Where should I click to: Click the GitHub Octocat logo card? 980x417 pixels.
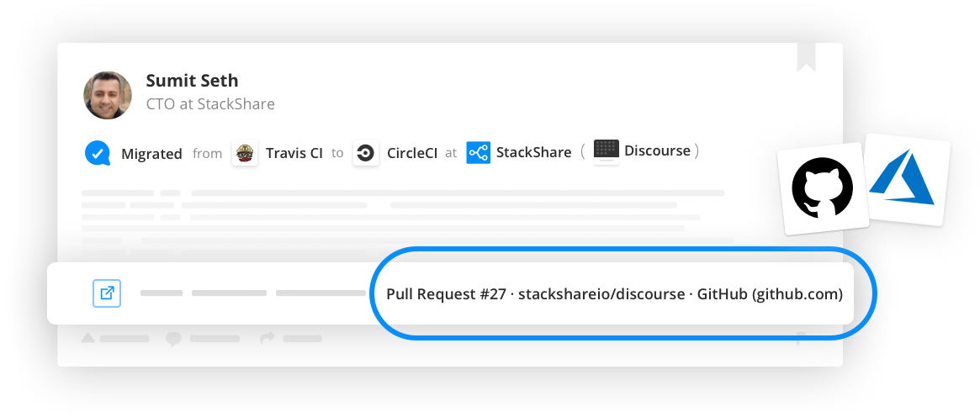pos(822,188)
